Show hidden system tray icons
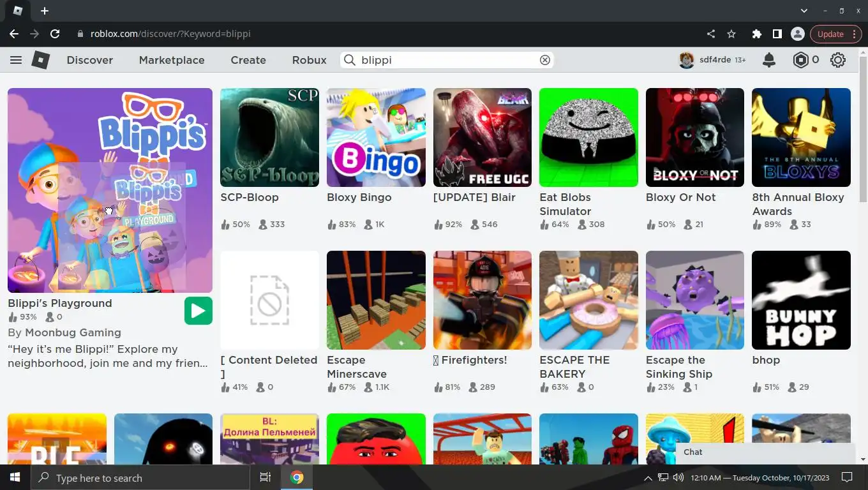Image resolution: width=868 pixels, height=490 pixels. point(648,477)
